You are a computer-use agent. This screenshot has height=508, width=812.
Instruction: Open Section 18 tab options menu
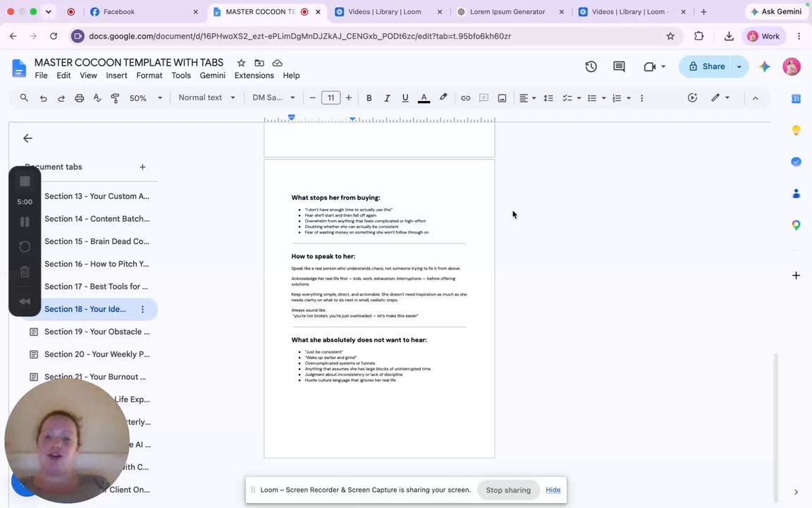pos(142,310)
